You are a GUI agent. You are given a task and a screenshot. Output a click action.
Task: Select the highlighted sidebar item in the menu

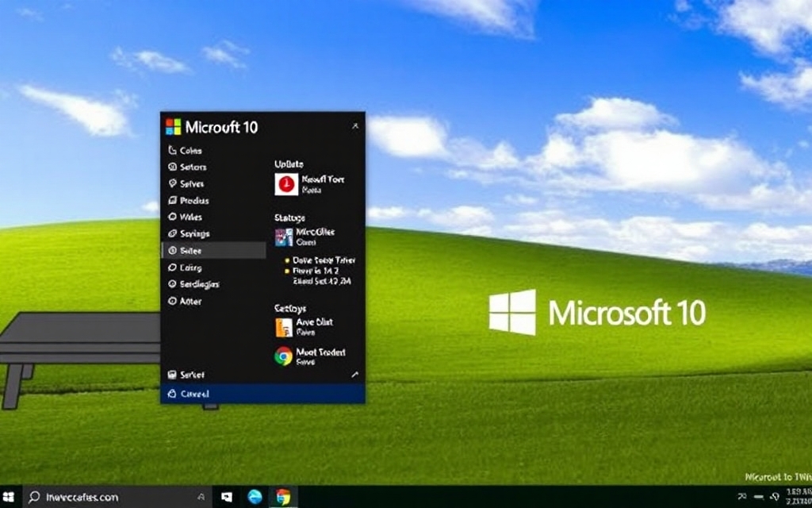click(214, 250)
